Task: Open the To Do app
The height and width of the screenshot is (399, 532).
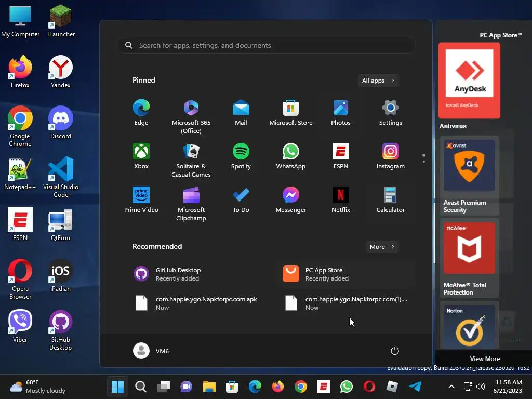Action: pos(241,200)
